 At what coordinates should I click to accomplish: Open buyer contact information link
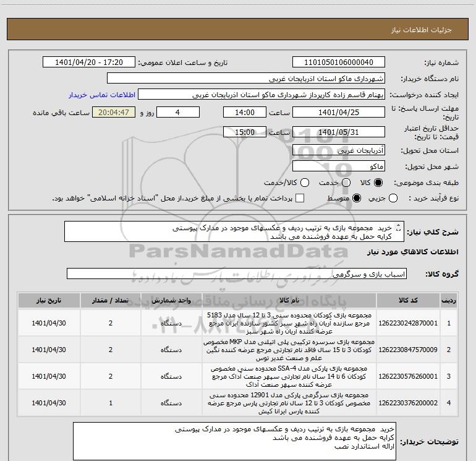(102, 95)
